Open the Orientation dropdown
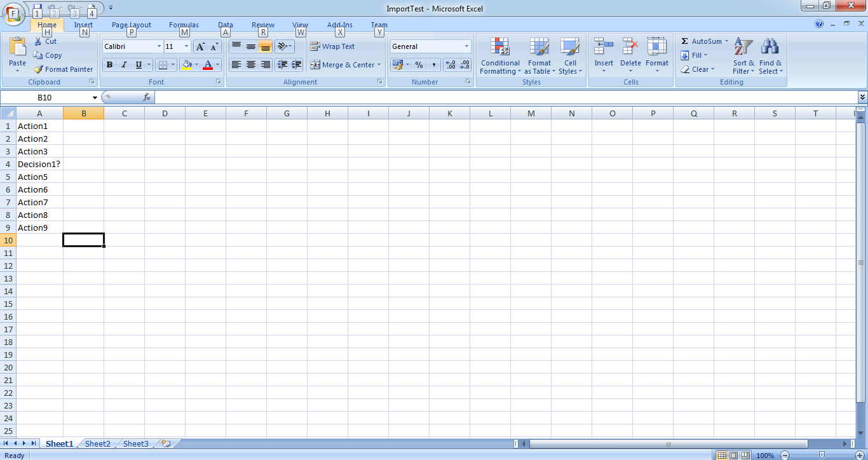The image size is (868, 460). 285,46
